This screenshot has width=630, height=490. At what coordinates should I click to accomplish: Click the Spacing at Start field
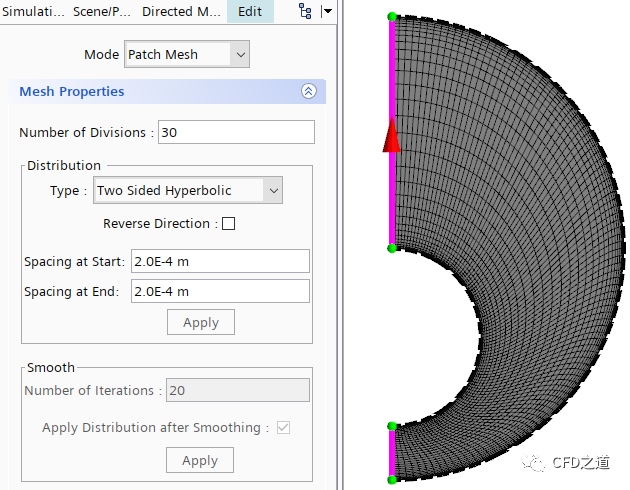point(219,261)
